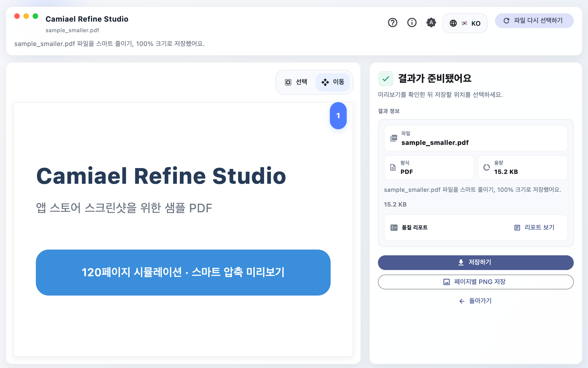Click 페이지별 PNG 저장 button

click(x=475, y=282)
